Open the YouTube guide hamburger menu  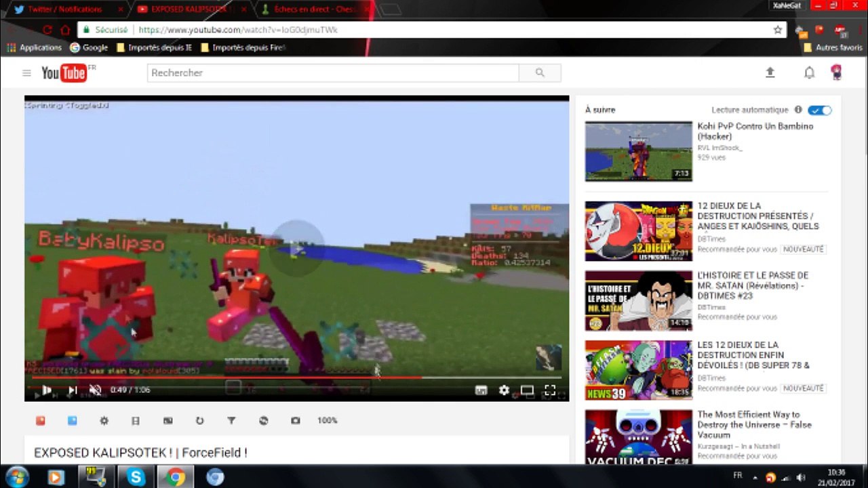pyautogui.click(x=26, y=73)
